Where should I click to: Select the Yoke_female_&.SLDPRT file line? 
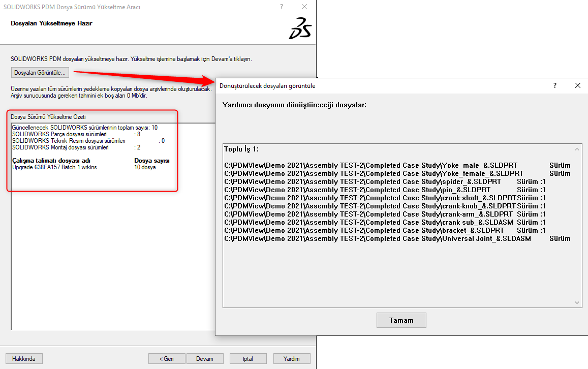pyautogui.click(x=397, y=174)
